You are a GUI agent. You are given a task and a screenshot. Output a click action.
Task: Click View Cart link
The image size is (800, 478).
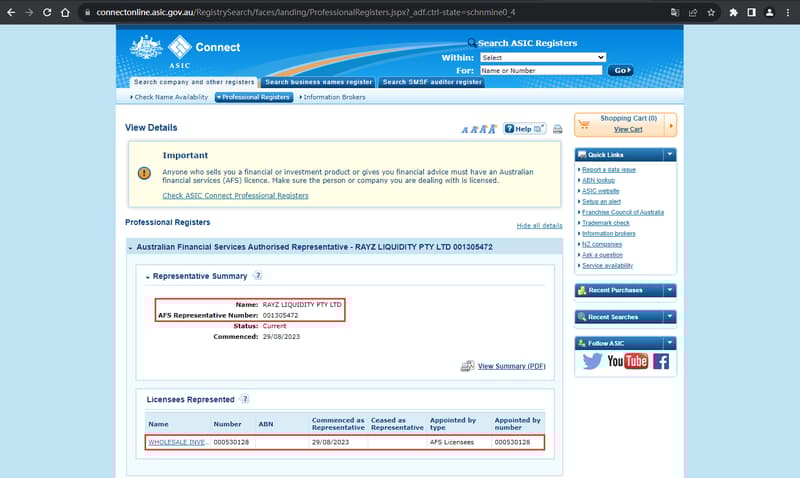click(x=628, y=129)
